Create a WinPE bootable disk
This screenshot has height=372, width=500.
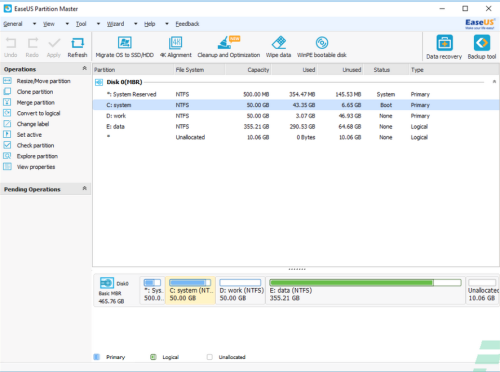click(x=322, y=47)
